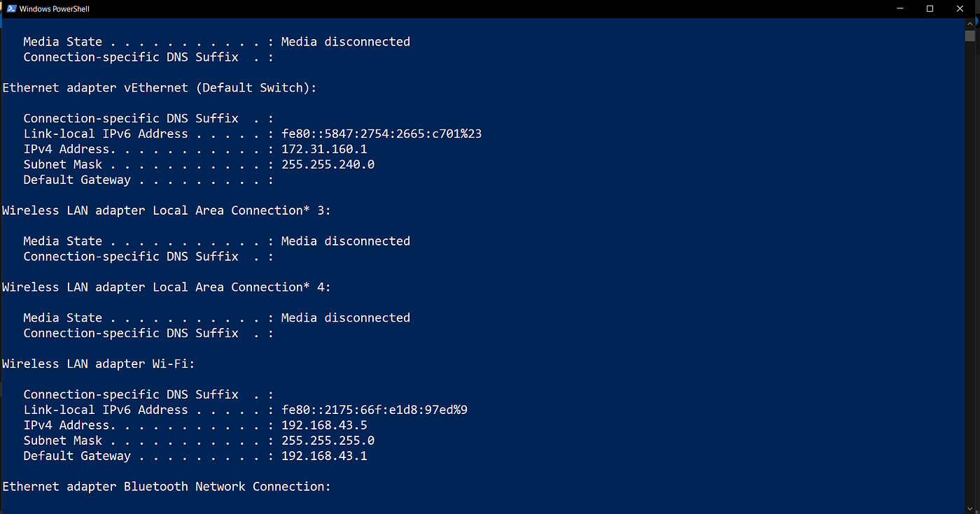980x514 pixels.
Task: Click the Wireless LAN adapter Wi-Fi heading
Action: pos(97,363)
